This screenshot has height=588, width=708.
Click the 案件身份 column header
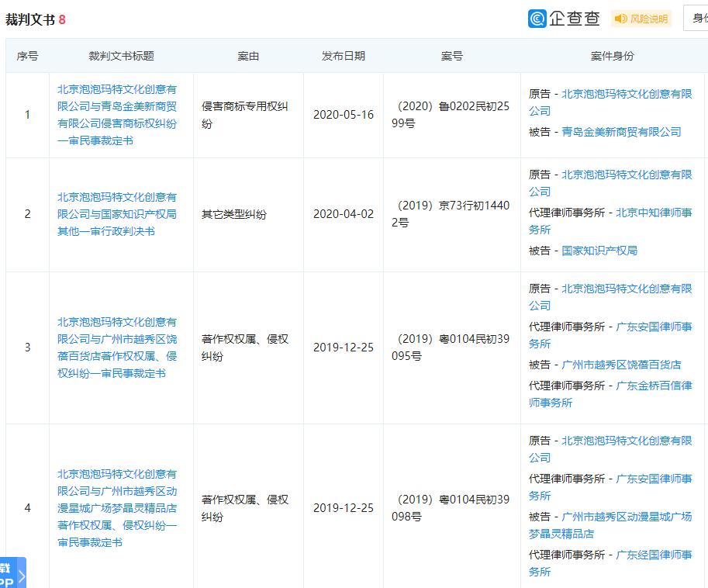tap(612, 55)
